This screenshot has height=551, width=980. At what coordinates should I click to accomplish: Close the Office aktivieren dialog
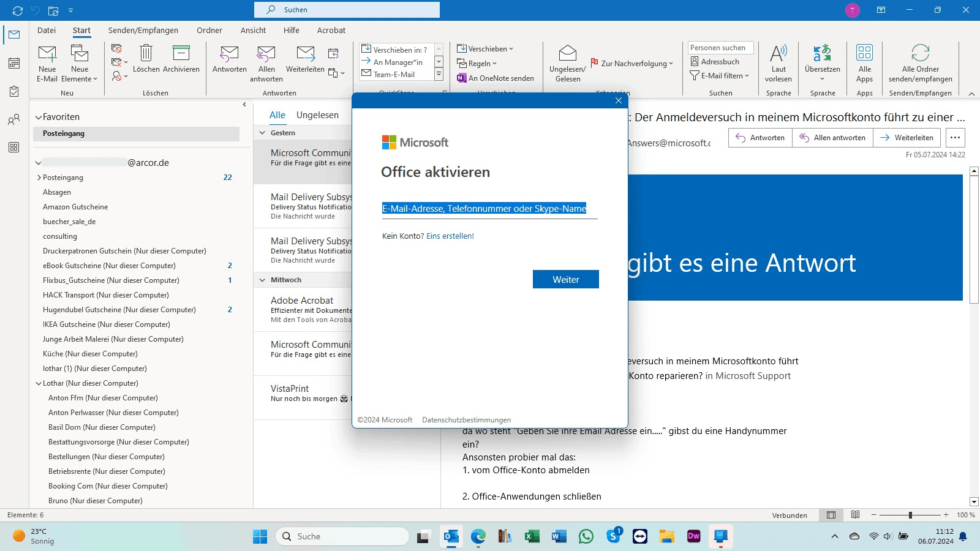click(x=619, y=100)
